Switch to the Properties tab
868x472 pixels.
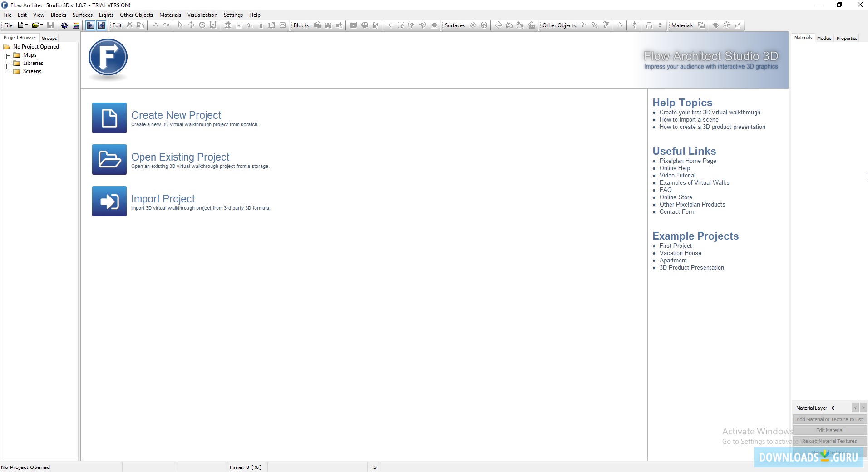[847, 38]
